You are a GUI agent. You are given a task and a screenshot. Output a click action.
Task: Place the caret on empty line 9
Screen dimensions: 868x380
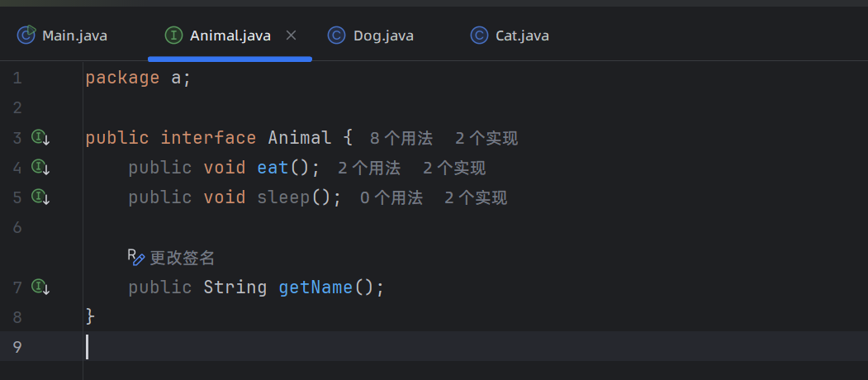248,347
